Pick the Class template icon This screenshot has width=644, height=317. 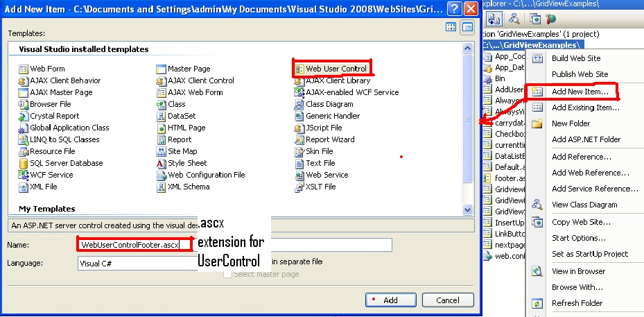(161, 104)
